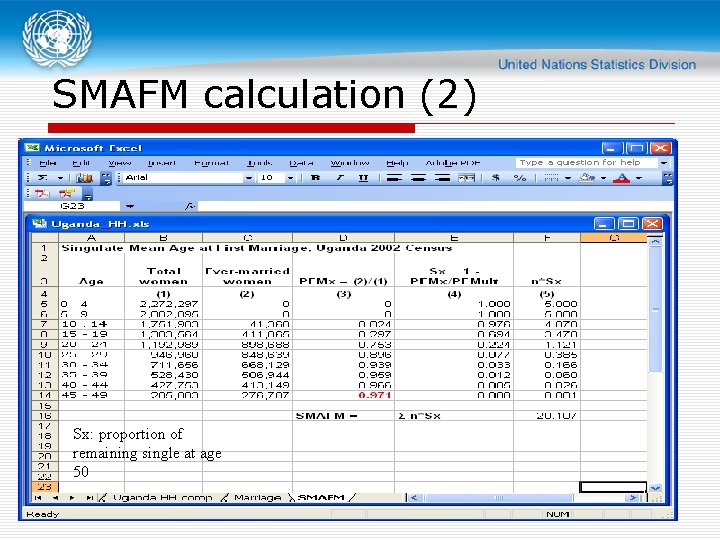
Task: Go to next sheet tab arrow
Action: tap(72, 498)
